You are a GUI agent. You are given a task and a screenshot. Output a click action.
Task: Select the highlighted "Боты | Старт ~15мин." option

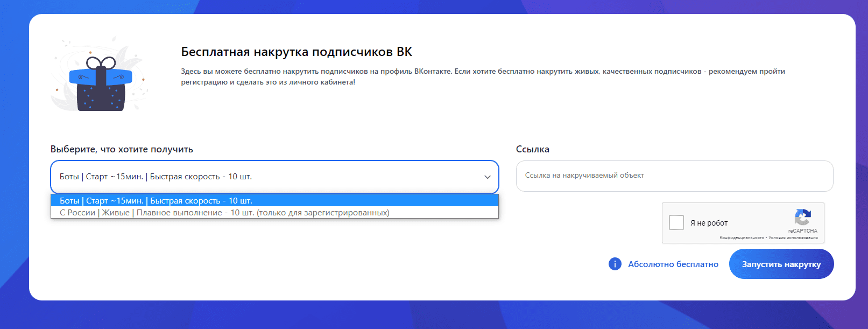(x=156, y=201)
